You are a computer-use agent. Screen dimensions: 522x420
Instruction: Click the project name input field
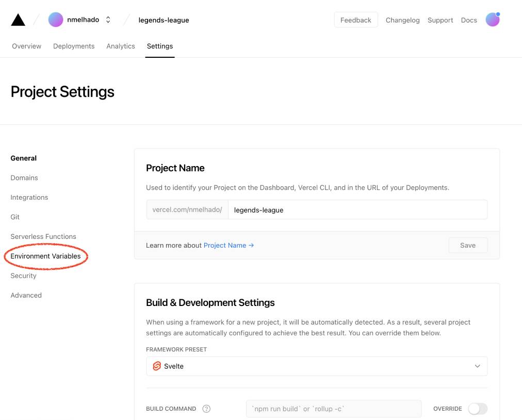[358, 210]
